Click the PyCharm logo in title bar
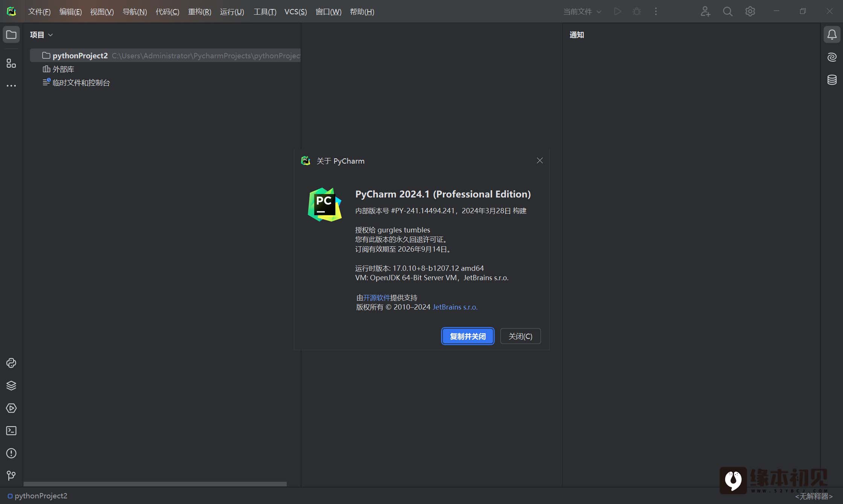 point(11,11)
